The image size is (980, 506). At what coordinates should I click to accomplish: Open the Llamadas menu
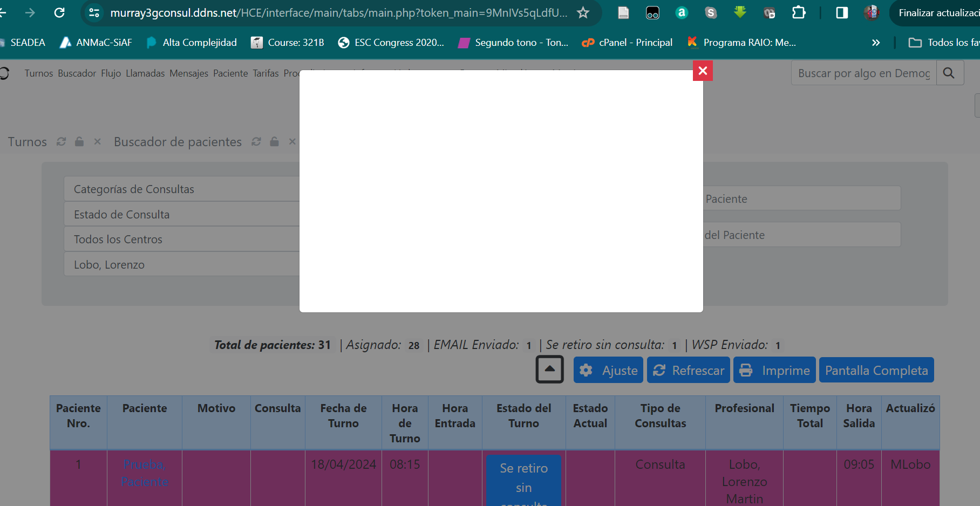click(x=145, y=73)
